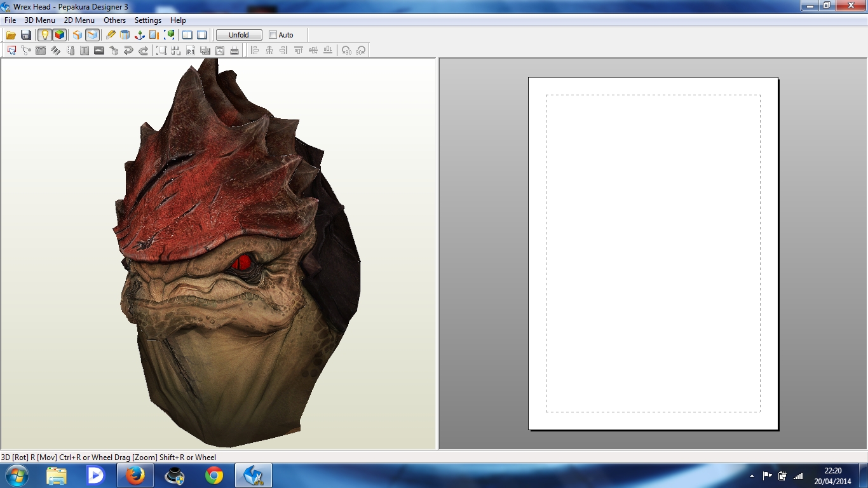868x488 pixels.
Task: Click the network signal tray icon
Action: coord(798,475)
